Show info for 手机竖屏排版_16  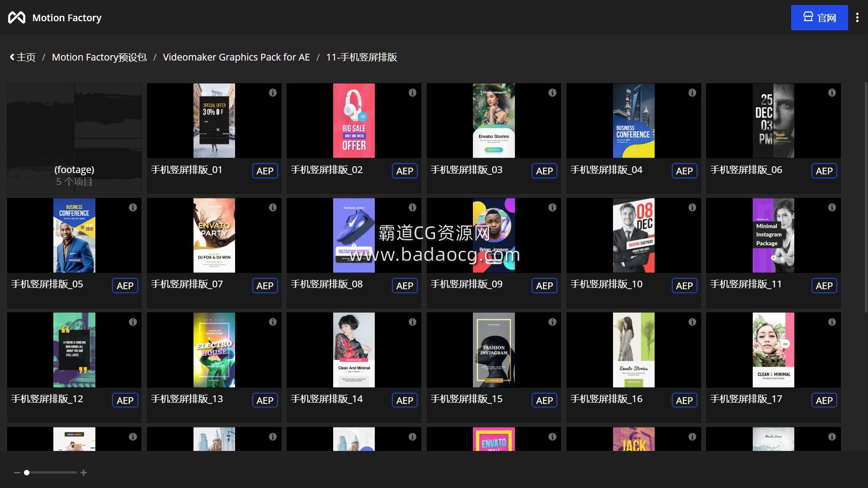(x=692, y=322)
